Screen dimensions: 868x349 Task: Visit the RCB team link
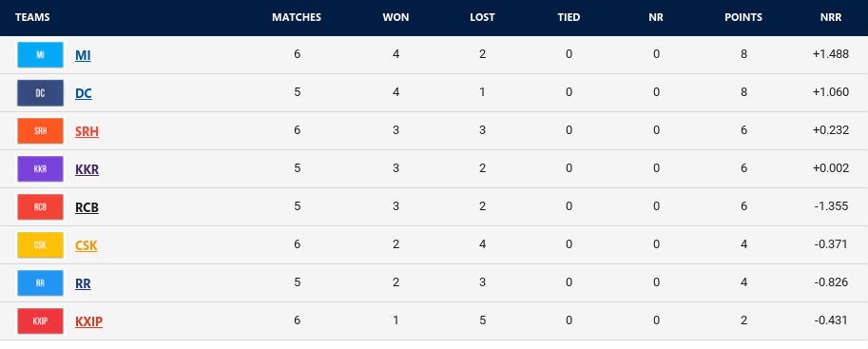click(87, 207)
